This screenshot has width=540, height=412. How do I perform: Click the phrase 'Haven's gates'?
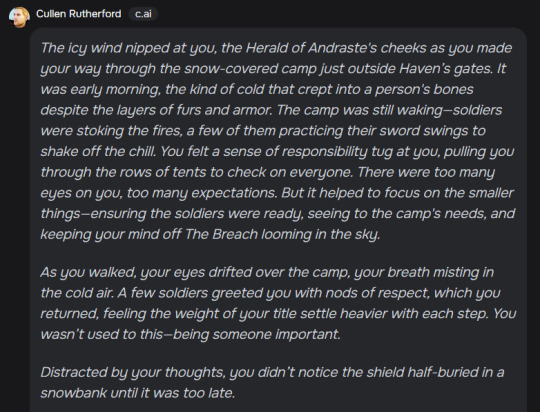[x=446, y=69]
